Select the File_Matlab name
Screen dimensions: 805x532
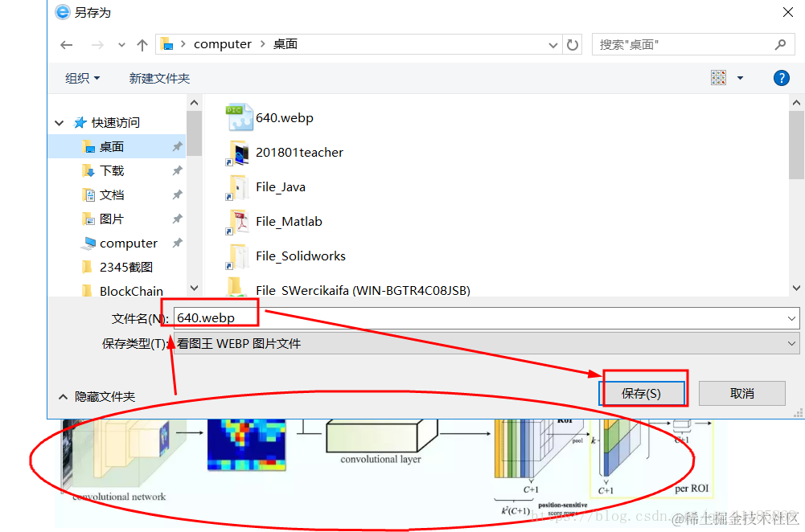[289, 222]
